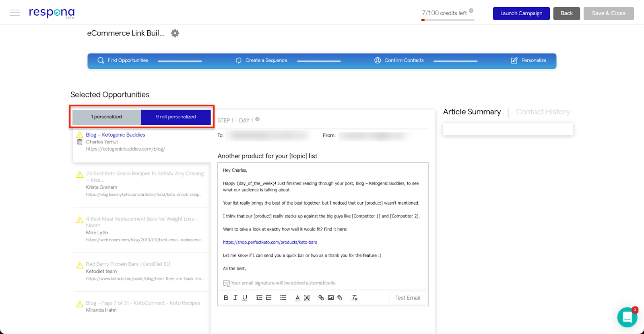644x334 pixels.
Task: Attach a file with the paperclip icon
Action: pos(340,298)
